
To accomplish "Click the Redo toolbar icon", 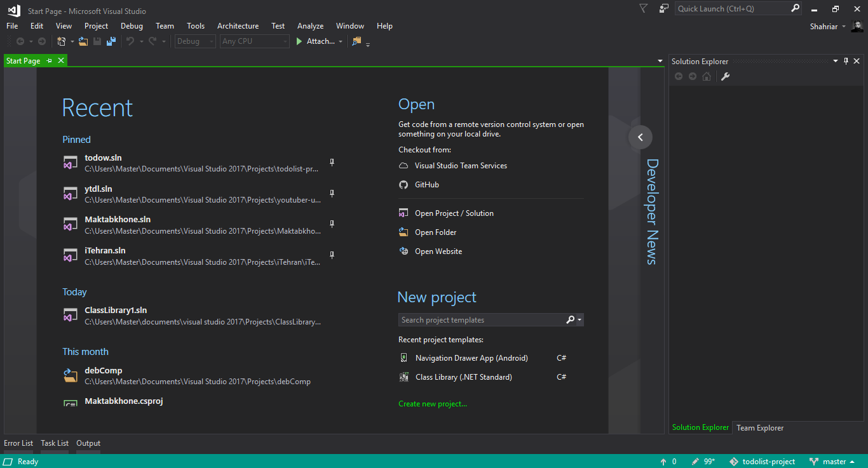I will click(153, 41).
